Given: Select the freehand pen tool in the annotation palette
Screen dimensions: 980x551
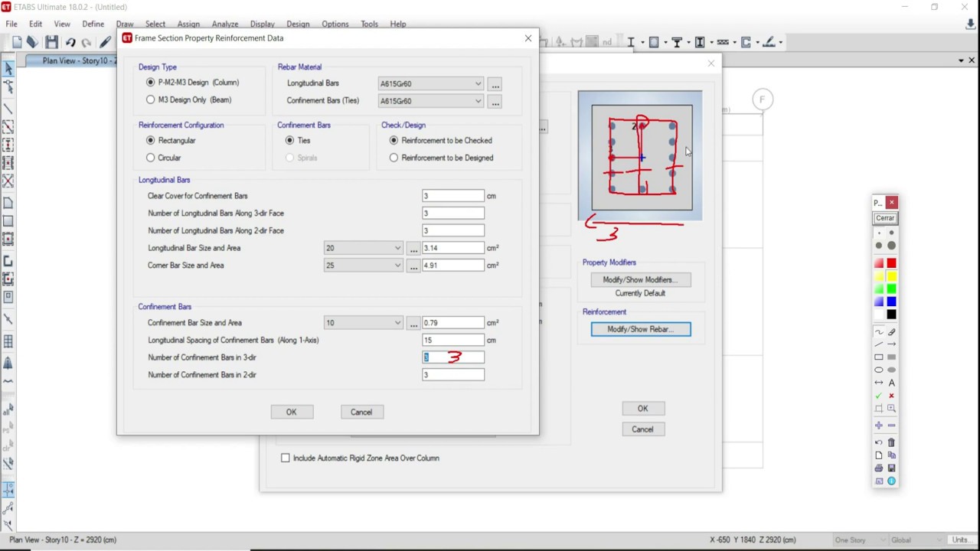Looking at the screenshot, I should (878, 332).
